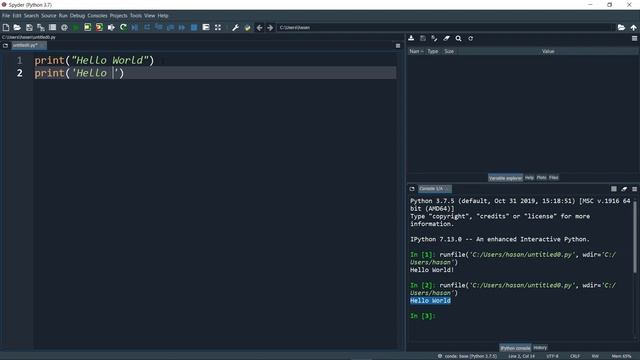Viewport: 640px width, 360px height.
Task: Open the View menu
Action: click(149, 16)
